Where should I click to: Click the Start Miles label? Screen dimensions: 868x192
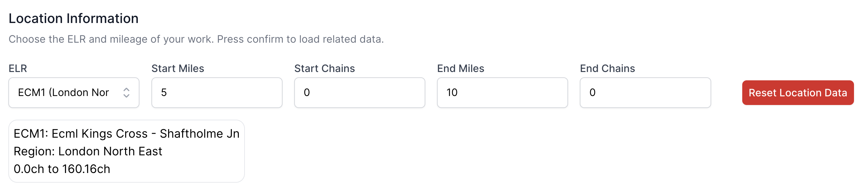(x=177, y=68)
